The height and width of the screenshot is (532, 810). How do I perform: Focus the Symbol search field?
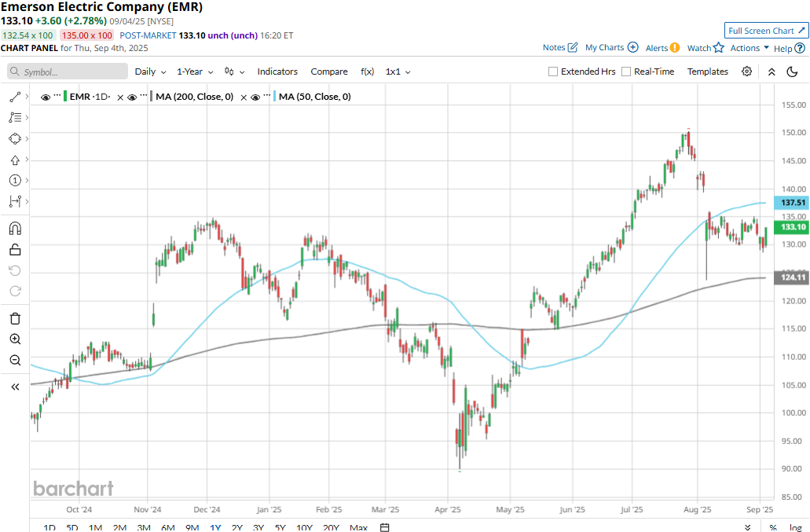click(x=68, y=72)
